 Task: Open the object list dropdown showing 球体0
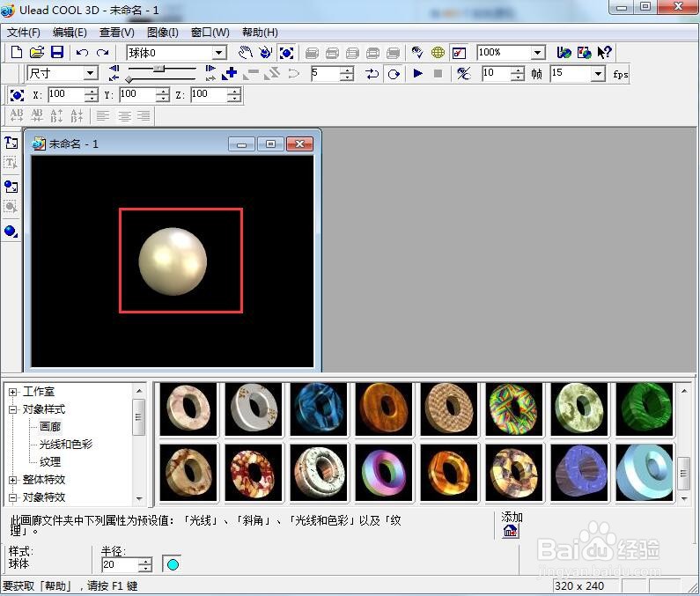(x=218, y=53)
